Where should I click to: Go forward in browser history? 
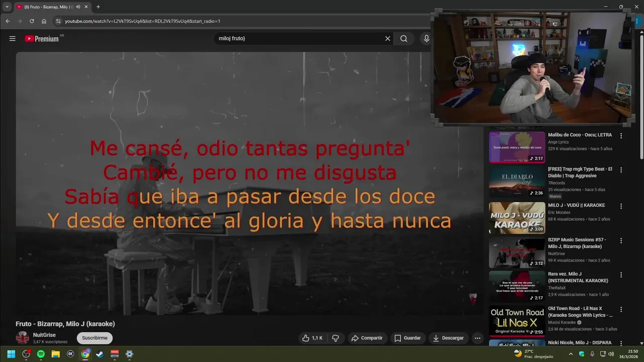(x=20, y=21)
